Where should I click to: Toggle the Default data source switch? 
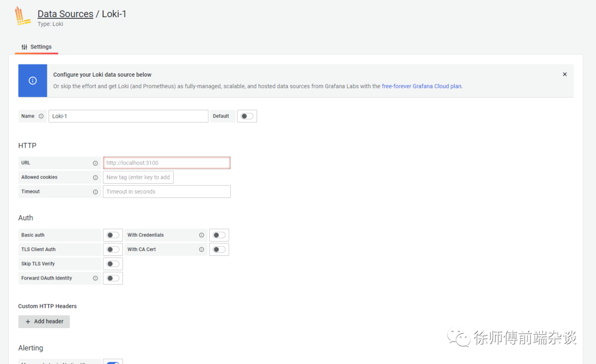pos(247,116)
